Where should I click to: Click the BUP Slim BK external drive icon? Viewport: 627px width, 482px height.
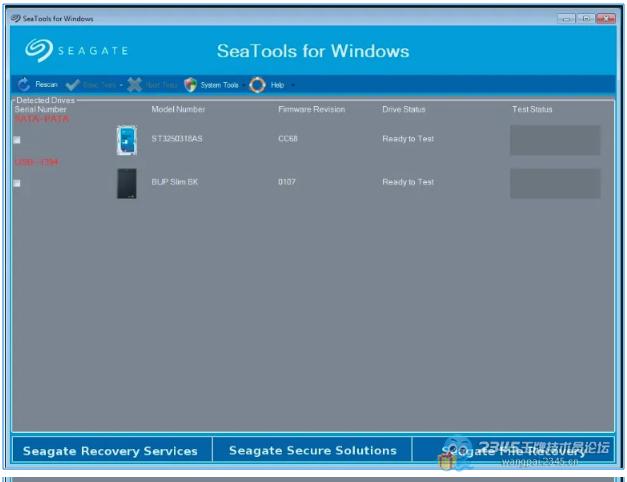(127, 183)
